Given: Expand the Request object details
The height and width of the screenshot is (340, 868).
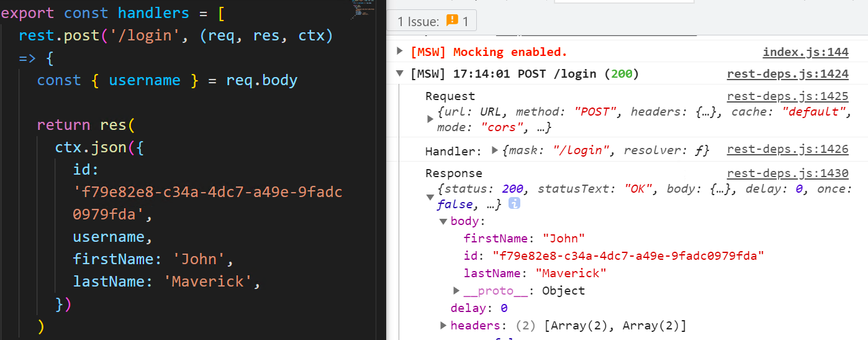Looking at the screenshot, I should coord(430,119).
